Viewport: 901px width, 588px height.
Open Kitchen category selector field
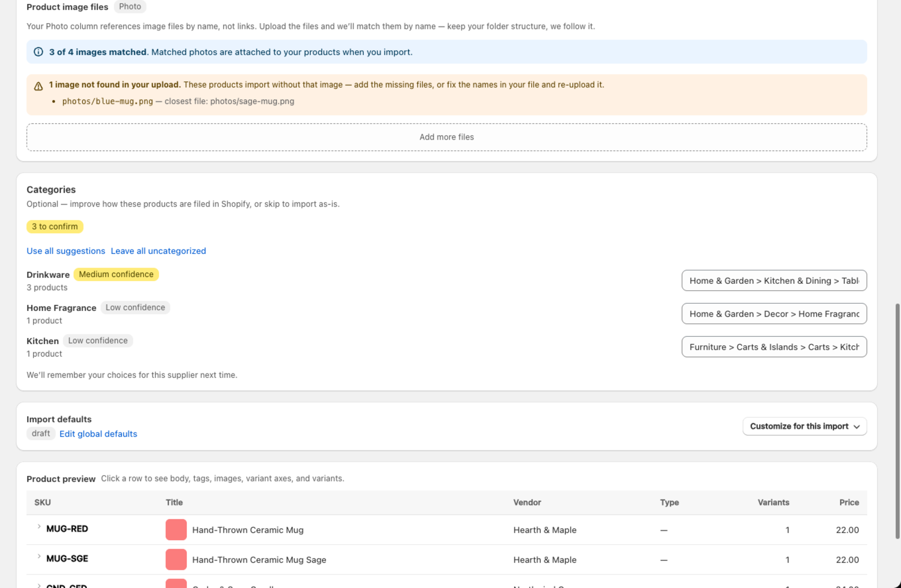774,347
